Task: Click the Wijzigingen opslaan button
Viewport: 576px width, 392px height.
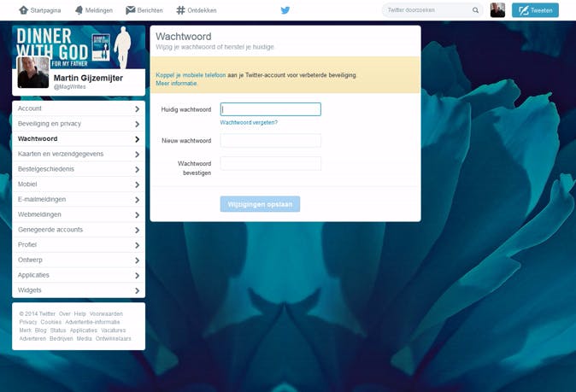Action: (260, 204)
